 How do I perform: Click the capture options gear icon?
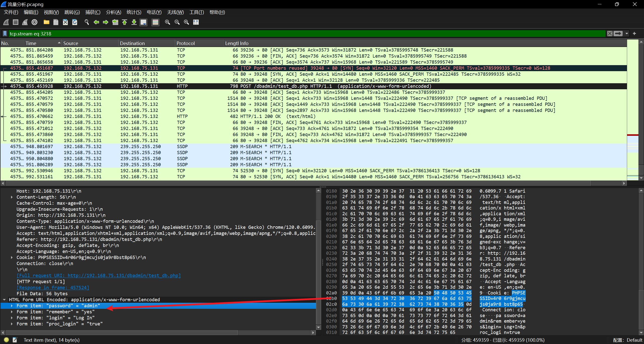pyautogui.click(x=34, y=22)
